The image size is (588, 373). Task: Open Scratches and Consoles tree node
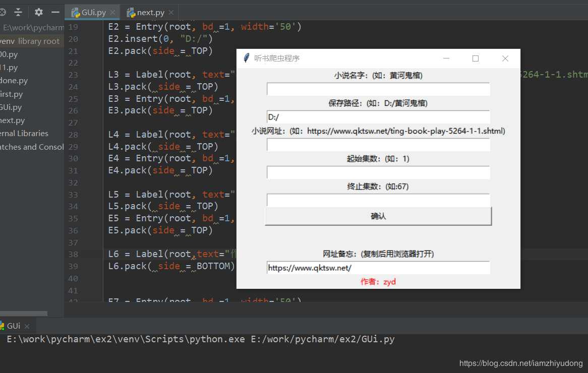(x=32, y=147)
